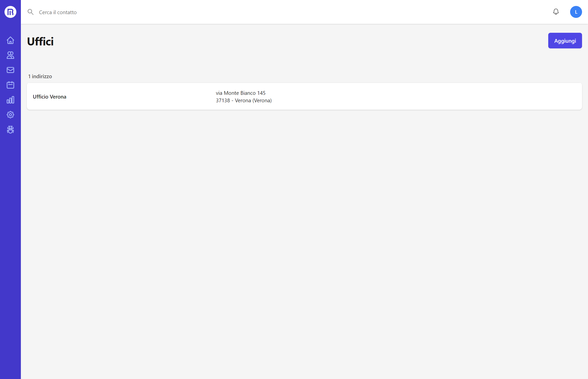
Task: Click the app logo in sidebar
Action: coord(10,12)
